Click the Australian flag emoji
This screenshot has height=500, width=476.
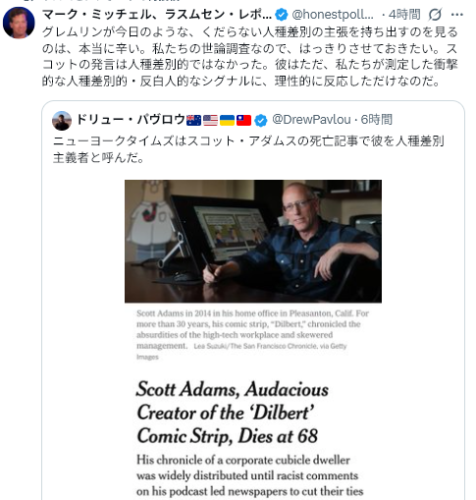pos(194,120)
